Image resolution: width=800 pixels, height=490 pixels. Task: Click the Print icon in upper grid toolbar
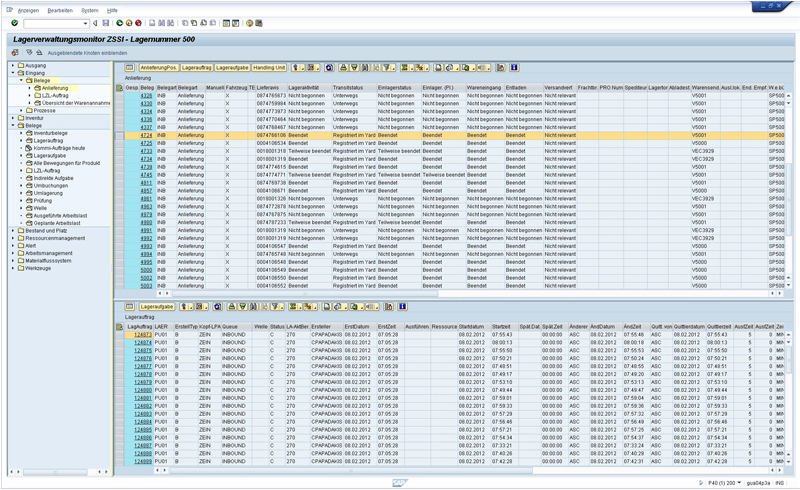point(343,68)
